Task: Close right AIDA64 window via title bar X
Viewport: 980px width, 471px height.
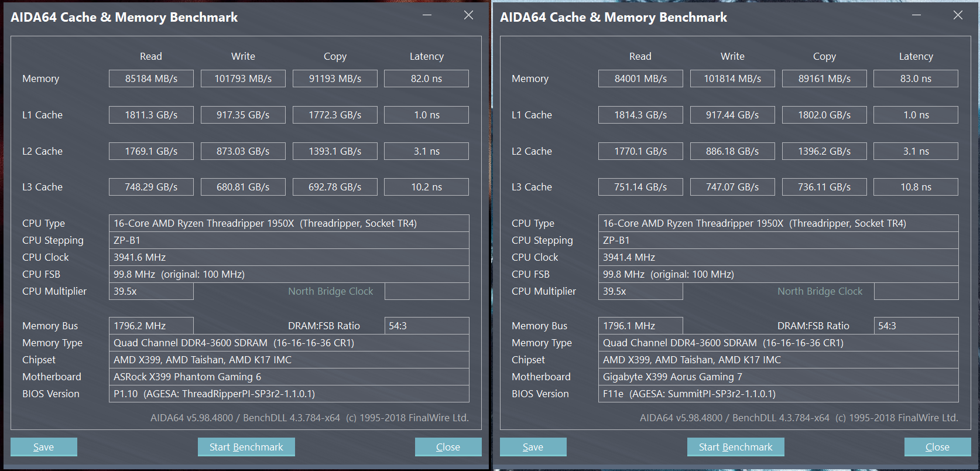Action: click(958, 15)
